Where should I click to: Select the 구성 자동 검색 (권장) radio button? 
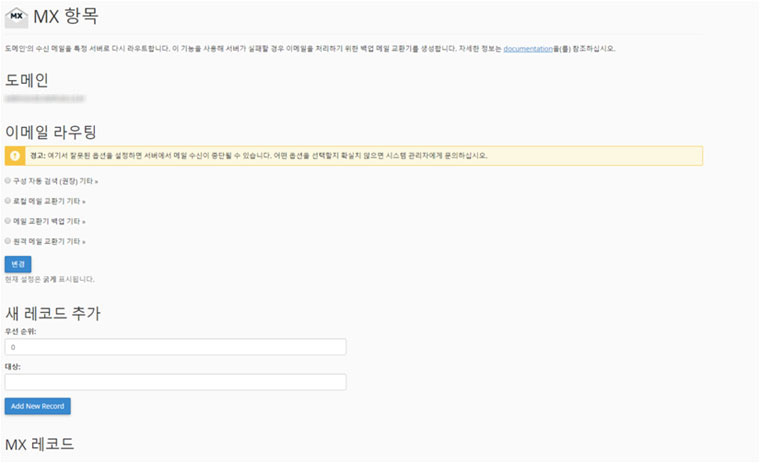click(8, 181)
